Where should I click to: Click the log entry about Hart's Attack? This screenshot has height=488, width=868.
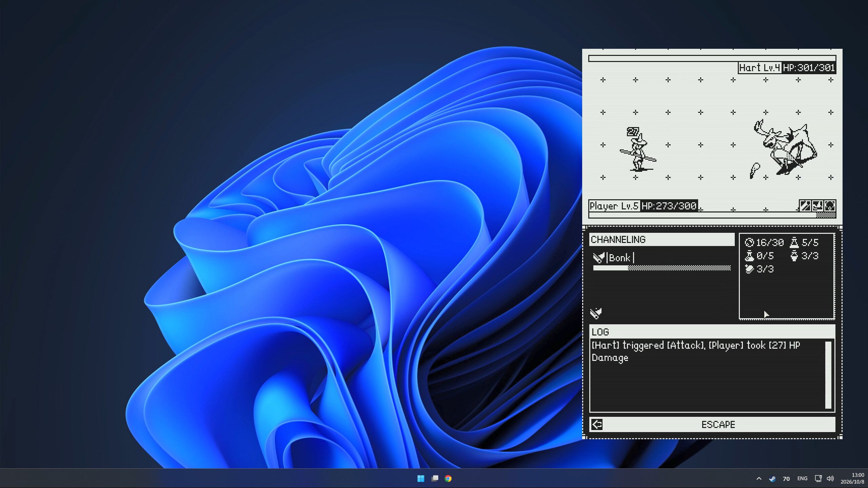(x=696, y=351)
